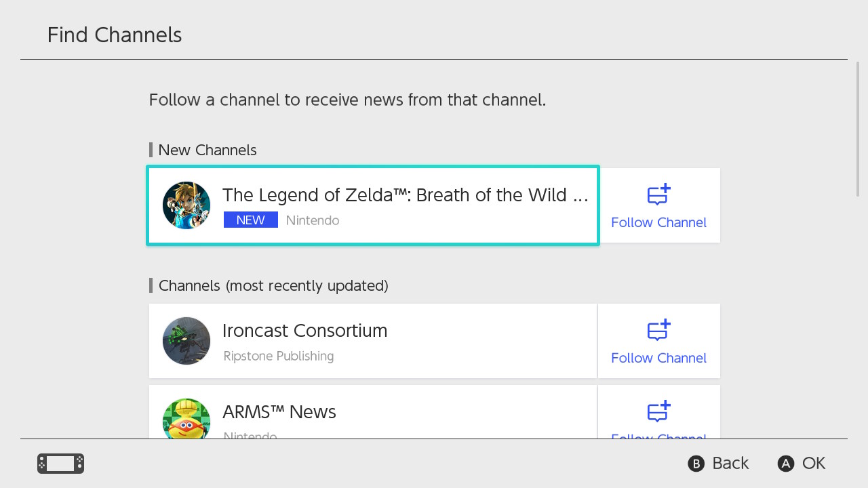Click the Zelda Breath of the Wild avatar
868x488 pixels.
[x=186, y=205]
